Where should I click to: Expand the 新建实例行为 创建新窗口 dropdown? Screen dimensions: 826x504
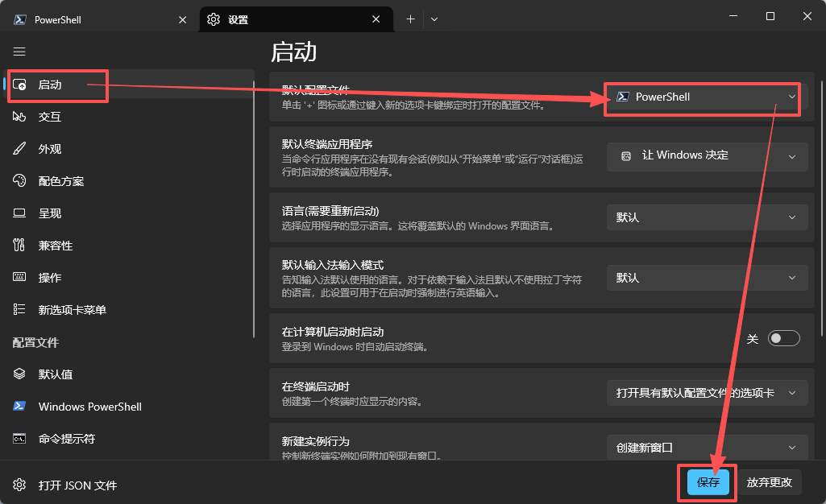pos(707,448)
